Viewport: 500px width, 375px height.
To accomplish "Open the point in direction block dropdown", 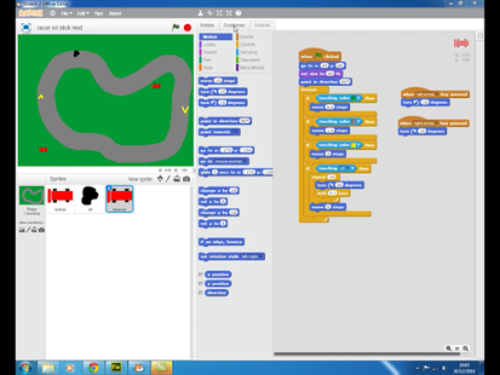I will (x=245, y=121).
